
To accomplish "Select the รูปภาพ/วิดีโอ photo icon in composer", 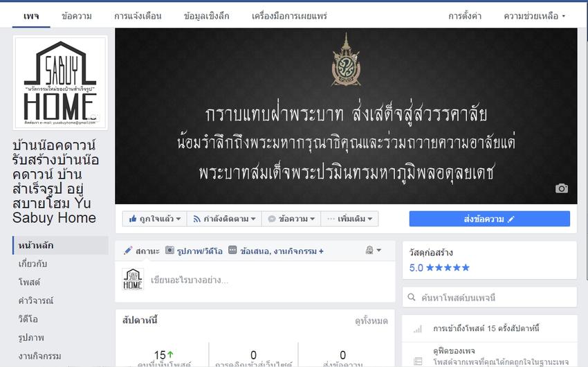I will 170,250.
